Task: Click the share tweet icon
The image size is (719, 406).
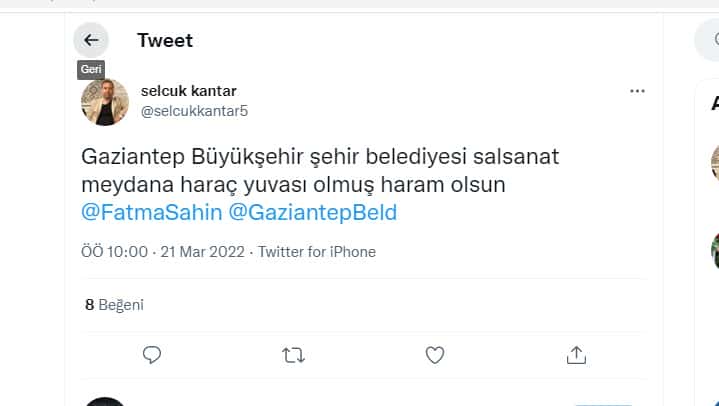Action: coord(576,354)
